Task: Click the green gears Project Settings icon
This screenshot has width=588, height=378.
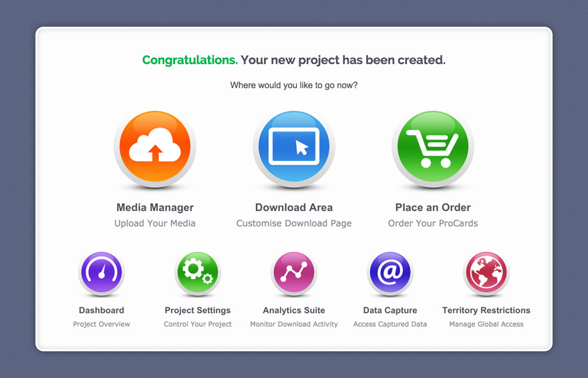Action: point(198,273)
